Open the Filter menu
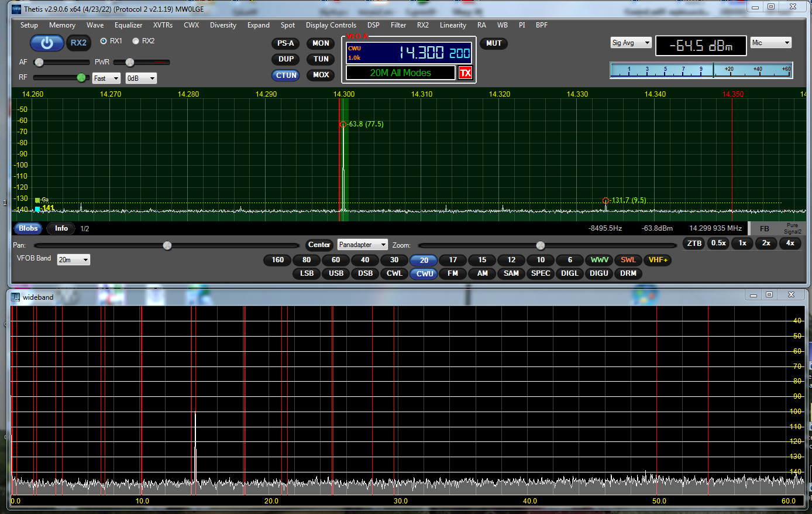The width and height of the screenshot is (812, 514). (x=398, y=25)
